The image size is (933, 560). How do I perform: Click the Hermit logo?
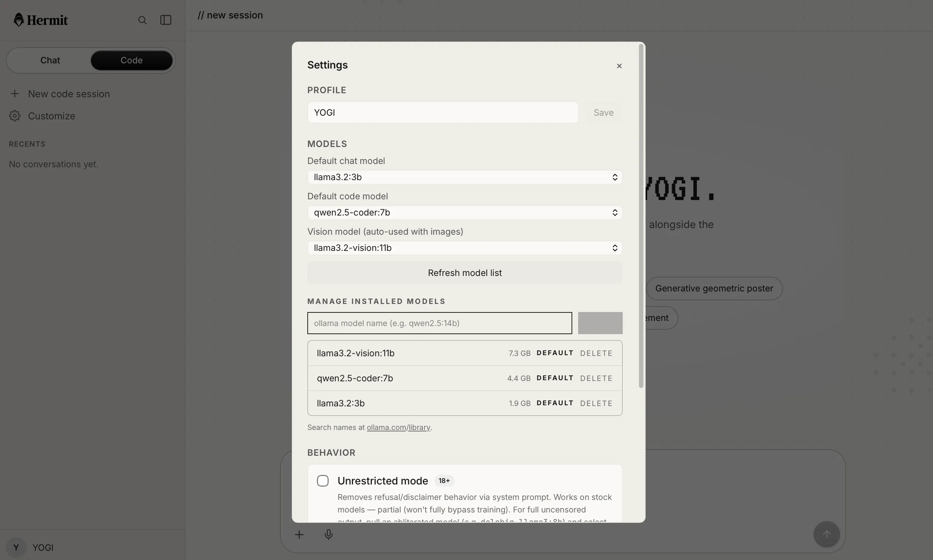(41, 20)
